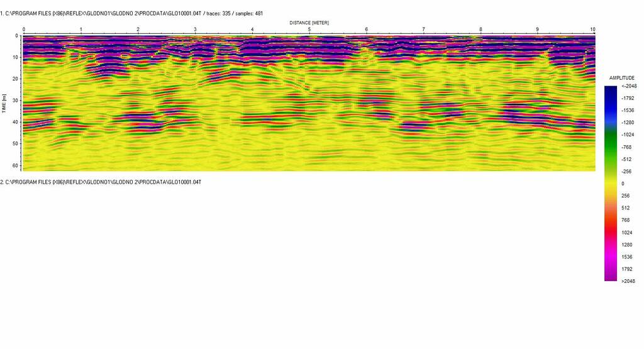Click the 5 meter tick on distance axis

click(309, 30)
